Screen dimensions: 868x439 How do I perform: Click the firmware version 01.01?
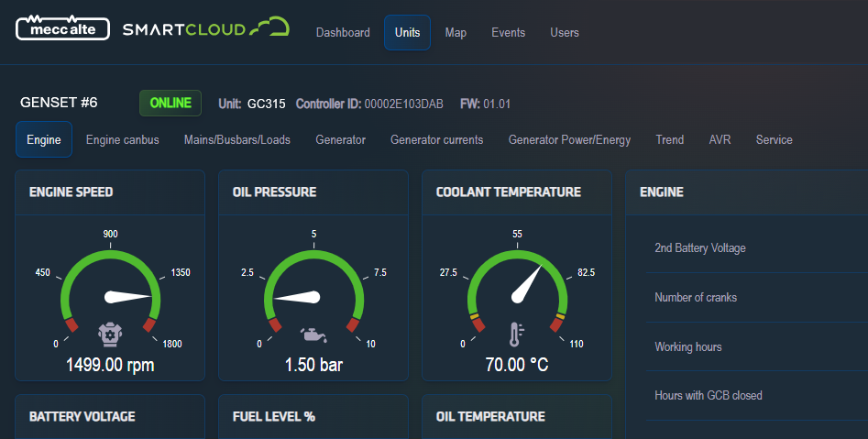click(497, 104)
